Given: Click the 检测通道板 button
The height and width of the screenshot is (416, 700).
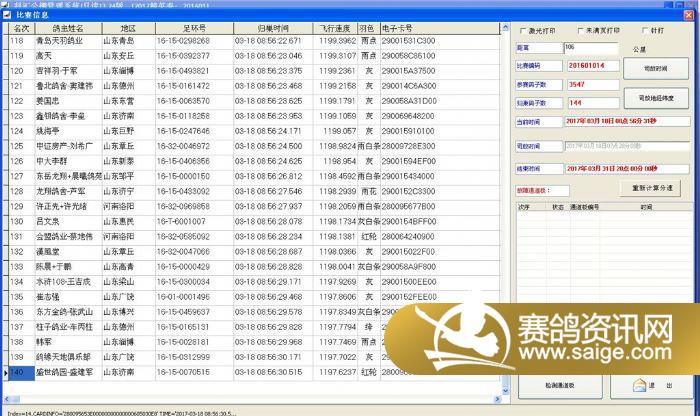Looking at the screenshot, I should [559, 386].
